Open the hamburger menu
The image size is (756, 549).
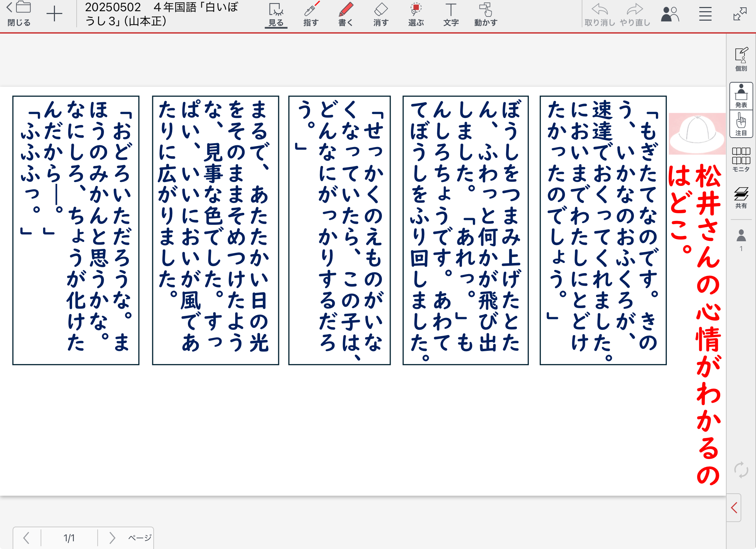pyautogui.click(x=705, y=14)
